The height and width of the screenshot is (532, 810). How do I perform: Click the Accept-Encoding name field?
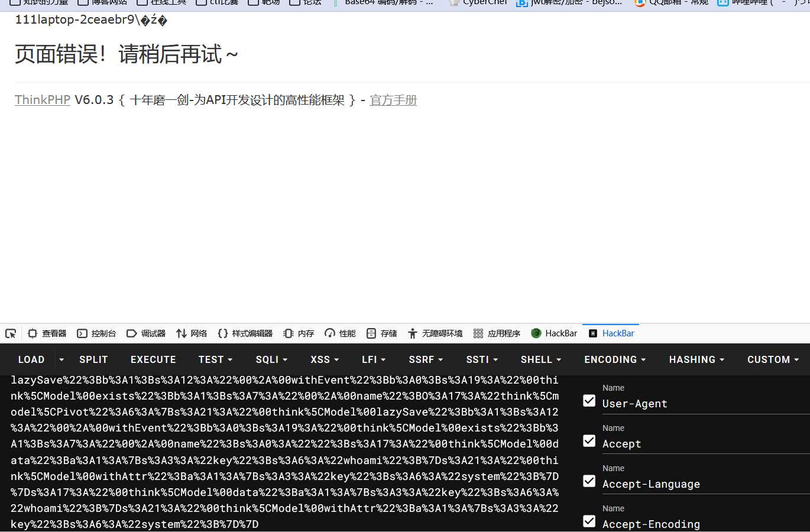[x=706, y=524]
